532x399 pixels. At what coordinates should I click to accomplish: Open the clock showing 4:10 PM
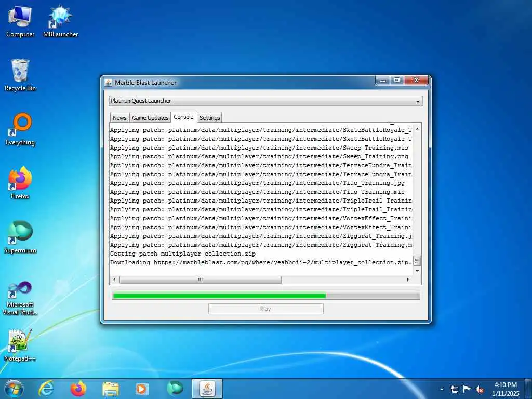click(506, 389)
